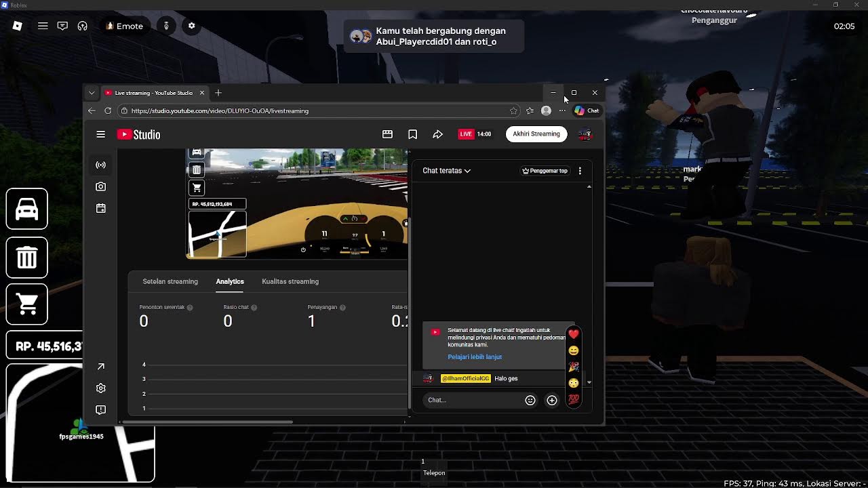Show help for Penayangan metric

[342, 308]
